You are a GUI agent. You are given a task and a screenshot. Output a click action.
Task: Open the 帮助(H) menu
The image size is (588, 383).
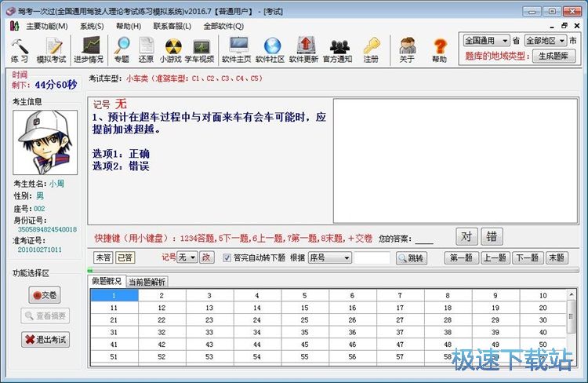129,26
